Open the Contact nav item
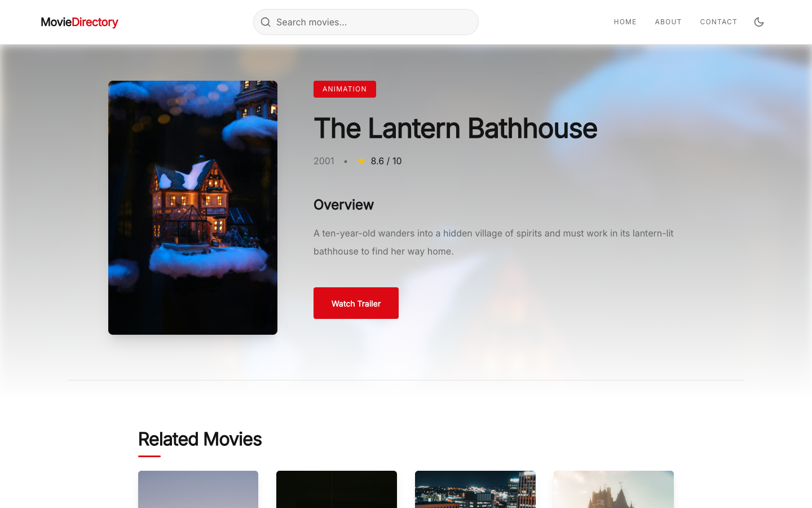 click(718, 22)
